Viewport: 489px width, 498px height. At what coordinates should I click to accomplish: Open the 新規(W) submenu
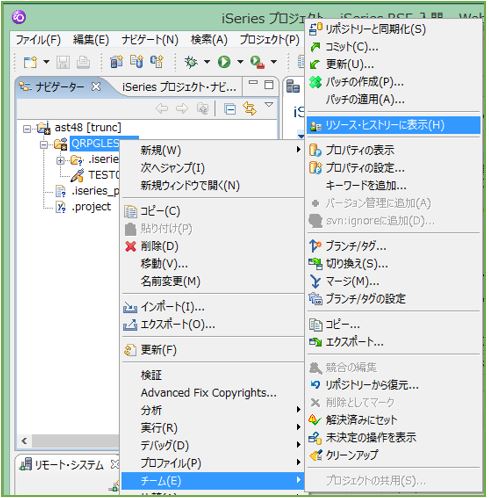click(213, 150)
